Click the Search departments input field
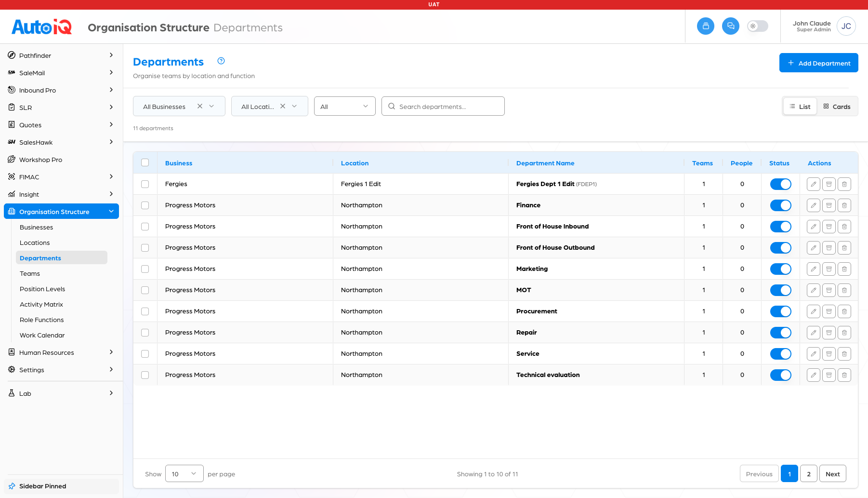868x498 pixels. coord(443,106)
